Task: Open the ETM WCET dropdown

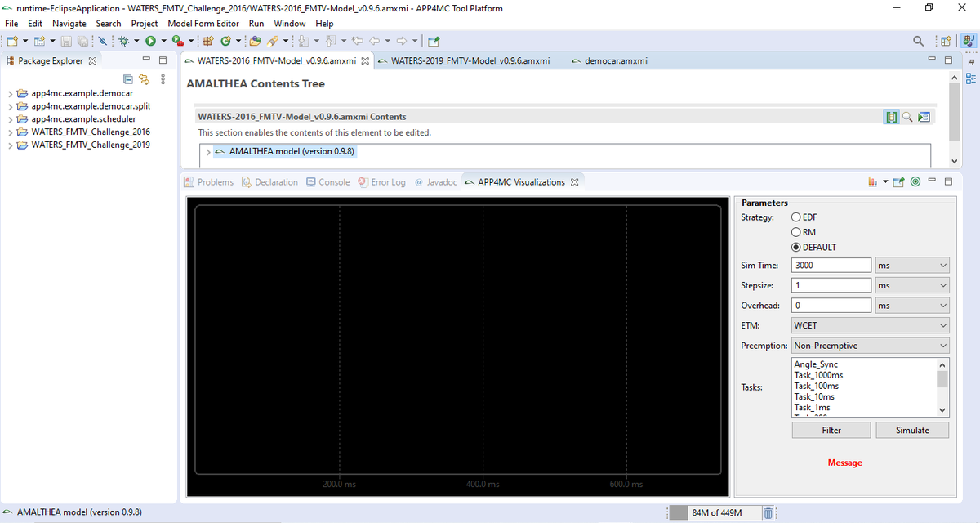Action: [x=871, y=325]
